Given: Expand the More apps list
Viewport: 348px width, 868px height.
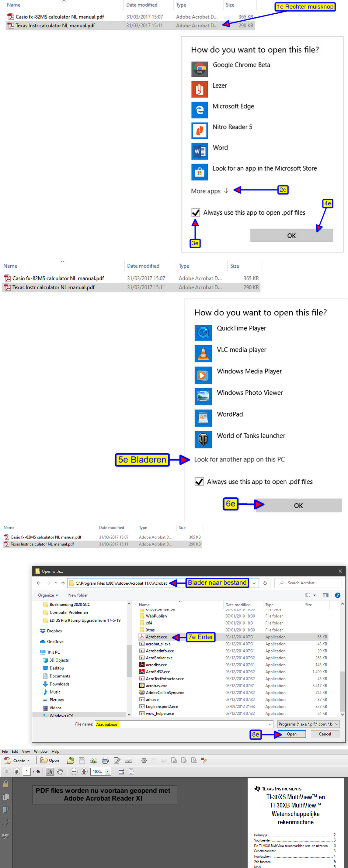Looking at the screenshot, I should pos(210,191).
